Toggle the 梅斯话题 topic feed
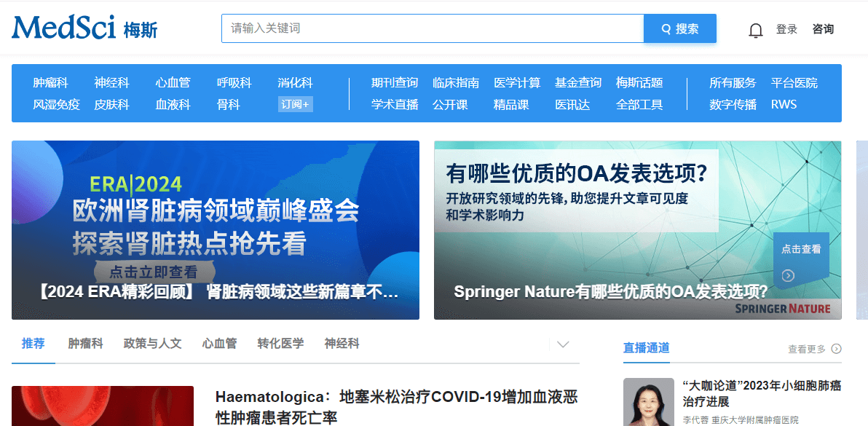868x426 pixels. click(639, 83)
